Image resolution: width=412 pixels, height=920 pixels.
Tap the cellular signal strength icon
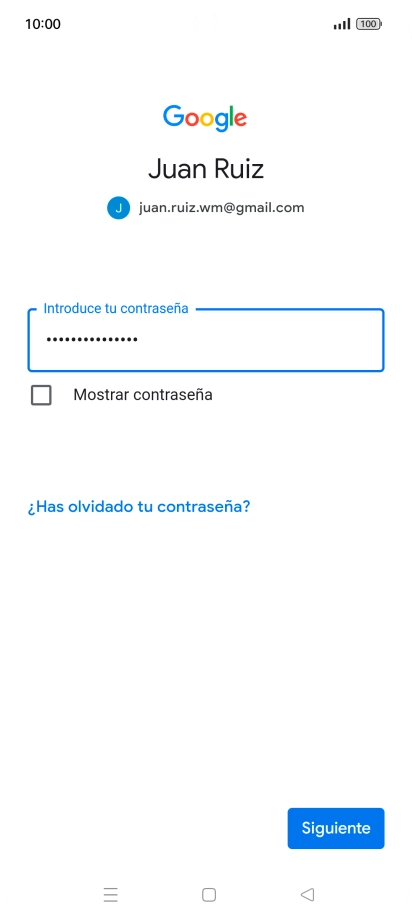click(342, 24)
